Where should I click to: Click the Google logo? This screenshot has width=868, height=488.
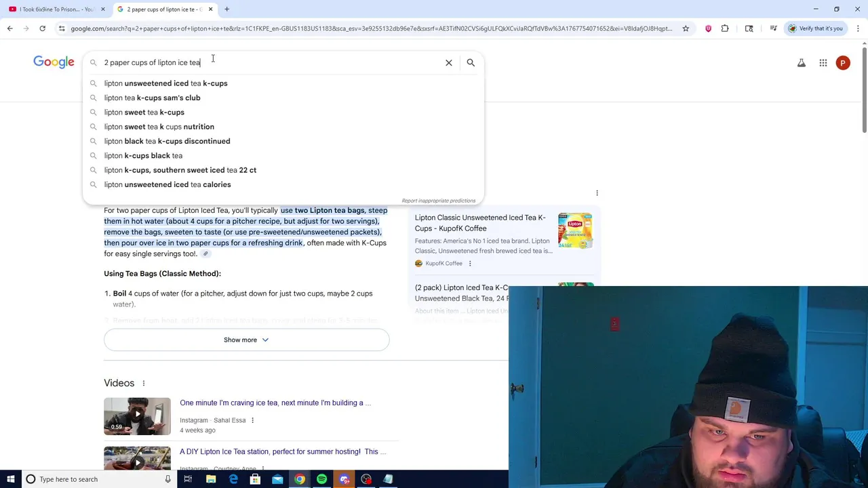tap(54, 62)
